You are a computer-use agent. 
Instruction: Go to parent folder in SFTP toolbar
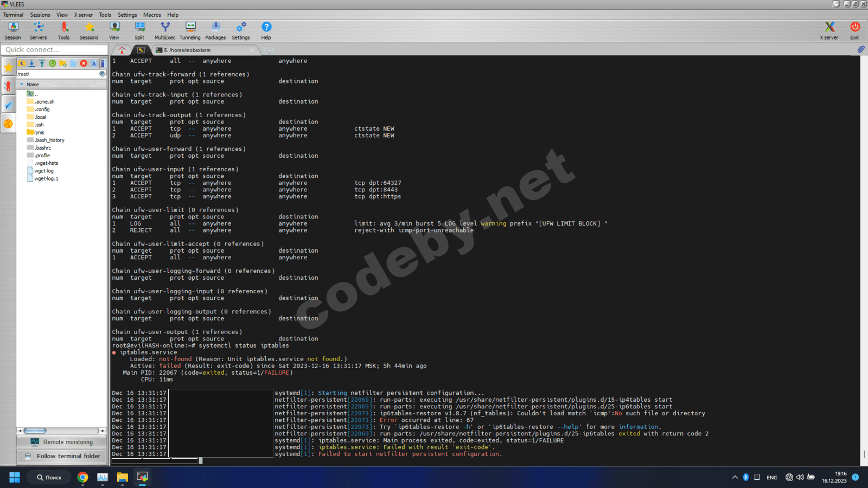pyautogui.click(x=22, y=63)
